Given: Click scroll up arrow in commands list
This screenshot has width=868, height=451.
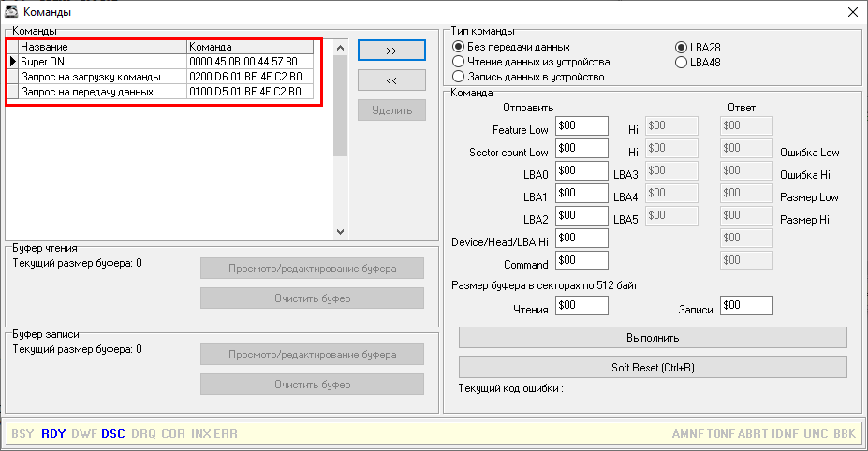Looking at the screenshot, I should click(x=340, y=47).
